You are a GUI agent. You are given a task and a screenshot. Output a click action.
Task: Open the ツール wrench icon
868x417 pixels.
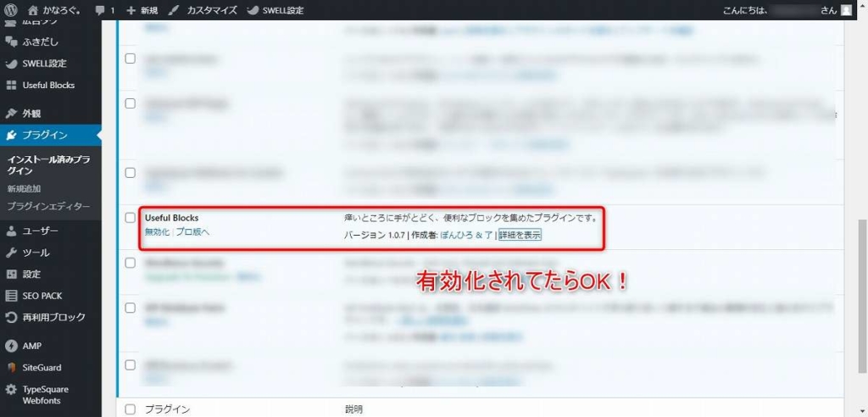coord(11,253)
